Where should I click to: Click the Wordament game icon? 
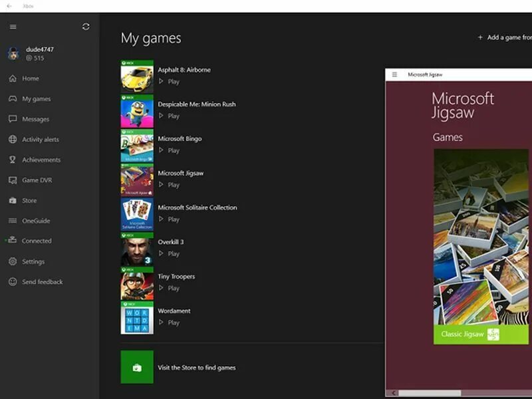click(137, 318)
